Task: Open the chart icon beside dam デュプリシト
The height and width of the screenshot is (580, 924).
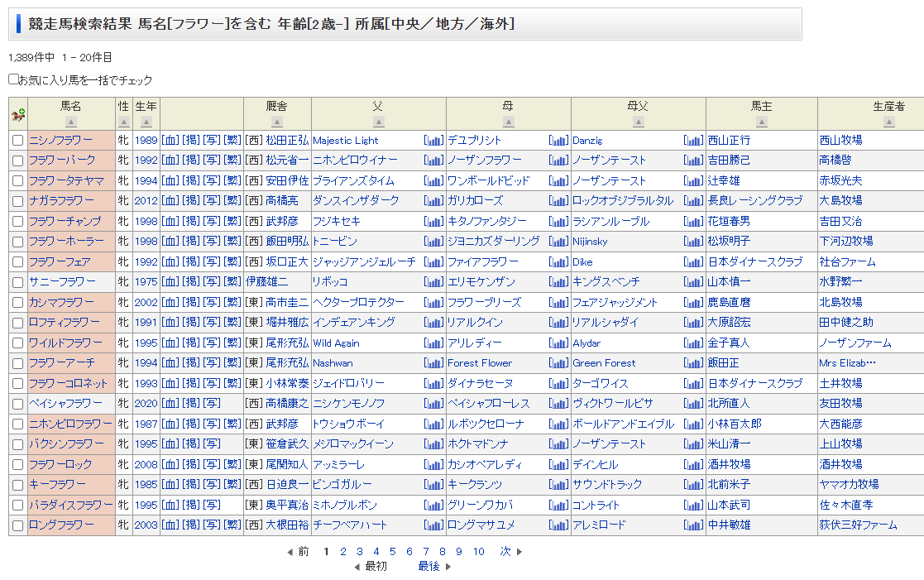Action: click(x=558, y=141)
